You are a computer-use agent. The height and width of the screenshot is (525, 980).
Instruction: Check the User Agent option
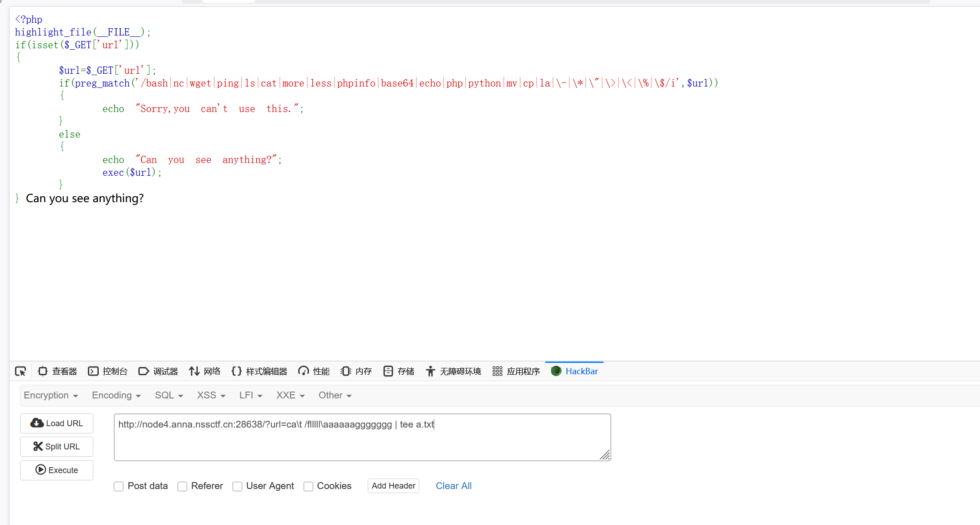coord(237,486)
